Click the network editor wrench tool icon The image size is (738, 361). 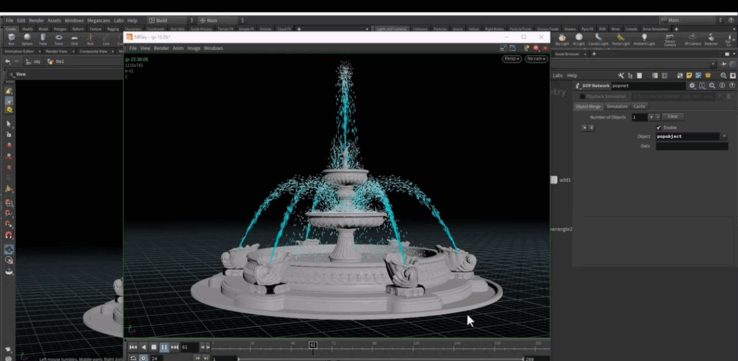click(621, 75)
